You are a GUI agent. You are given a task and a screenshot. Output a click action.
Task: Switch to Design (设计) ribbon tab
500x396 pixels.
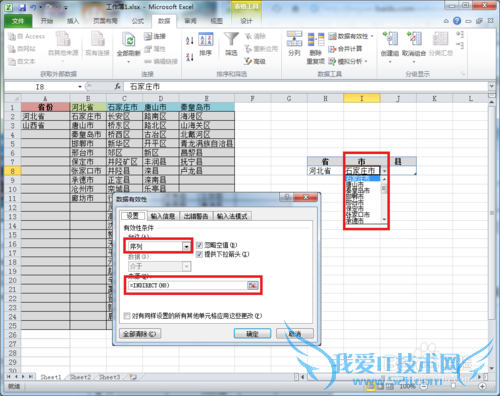[246, 21]
